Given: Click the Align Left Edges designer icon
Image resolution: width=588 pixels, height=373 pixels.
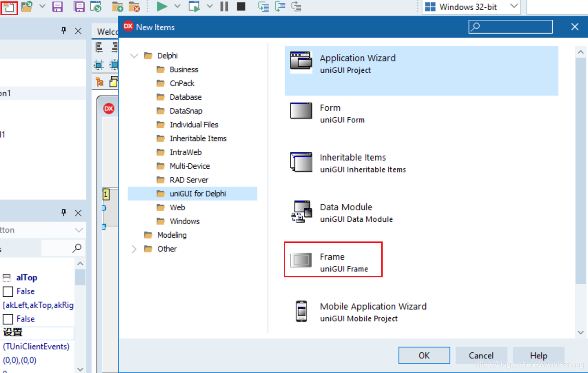Looking at the screenshot, I should point(99,47).
